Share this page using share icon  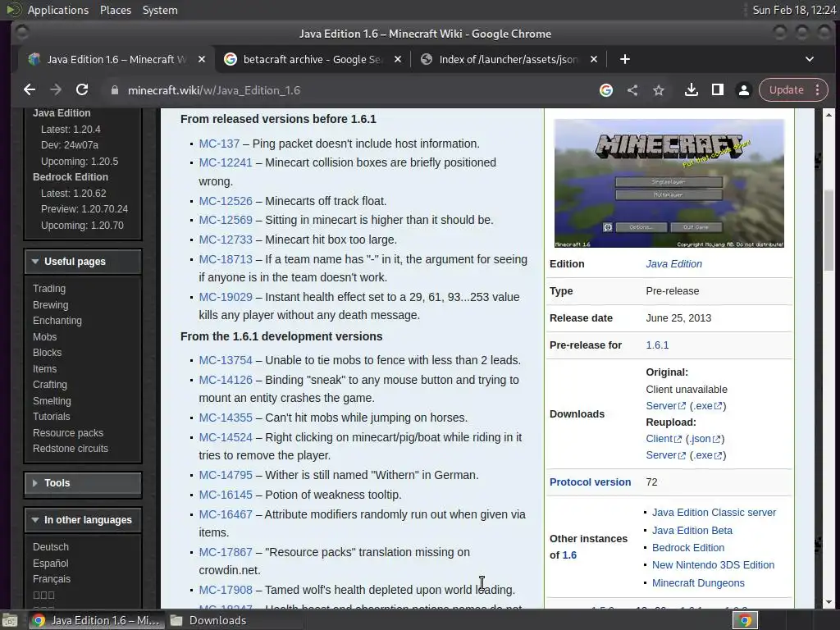632,90
